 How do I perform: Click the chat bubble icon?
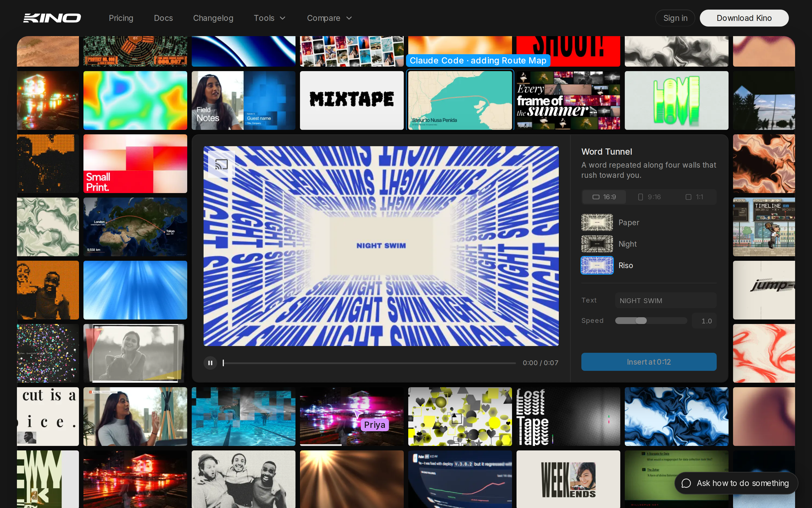tap(686, 483)
